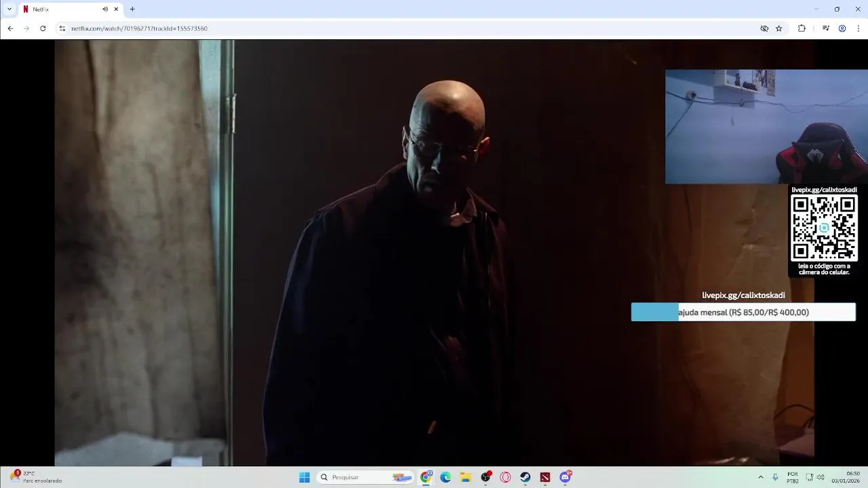Open Chrome three-dot menu
868x488 pixels.
point(859,28)
